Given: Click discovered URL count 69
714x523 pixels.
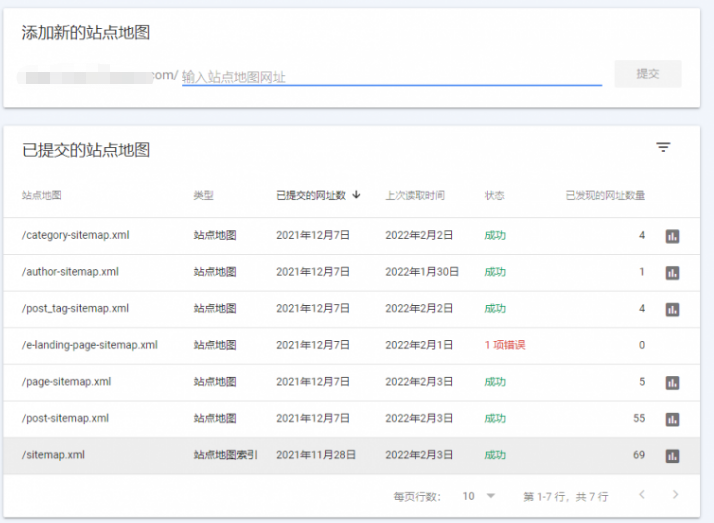Looking at the screenshot, I should (x=639, y=455).
